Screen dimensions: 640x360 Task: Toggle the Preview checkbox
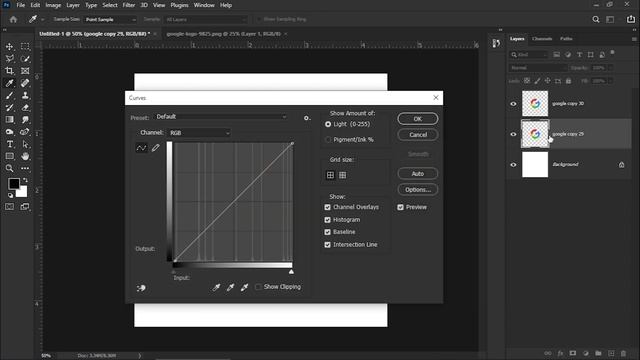pyautogui.click(x=400, y=207)
